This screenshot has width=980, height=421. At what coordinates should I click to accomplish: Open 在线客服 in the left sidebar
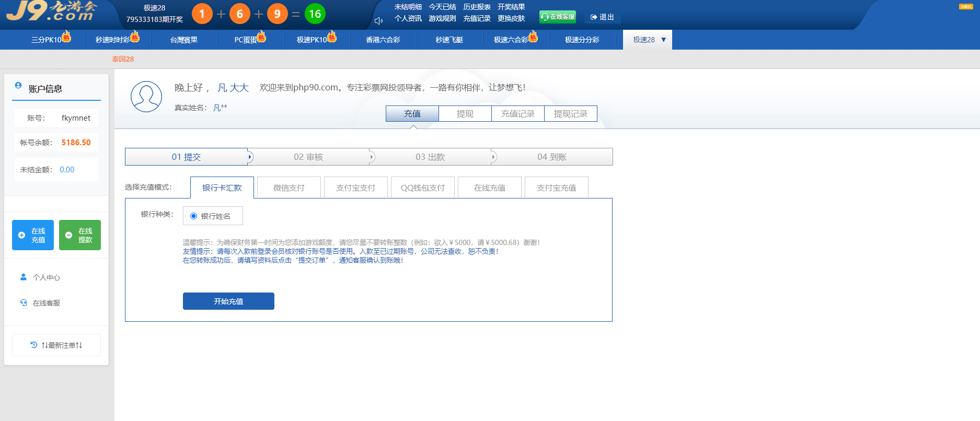click(46, 303)
